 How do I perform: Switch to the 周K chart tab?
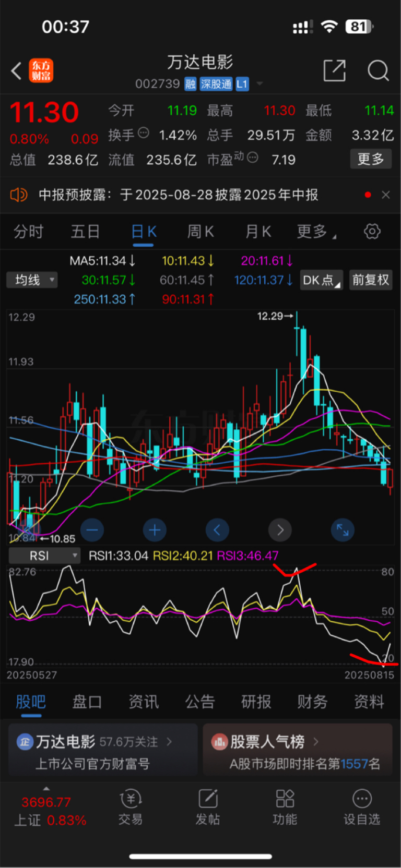pos(200,232)
